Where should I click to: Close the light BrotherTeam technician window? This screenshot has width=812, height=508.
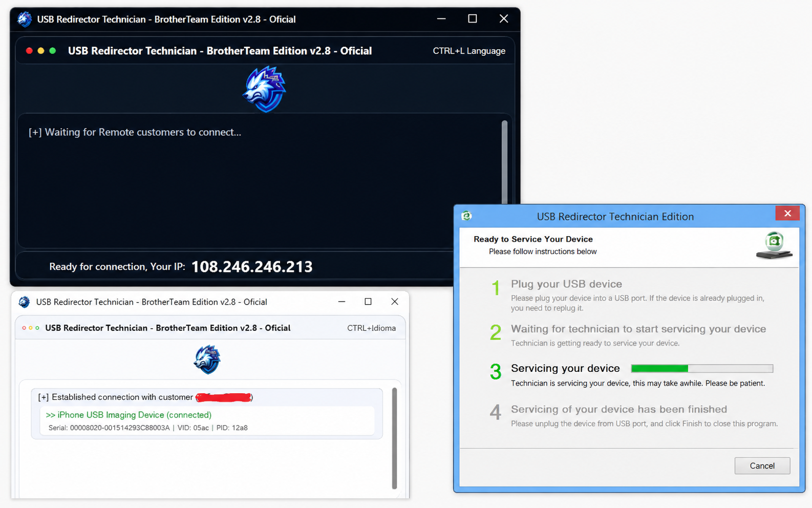coord(395,302)
